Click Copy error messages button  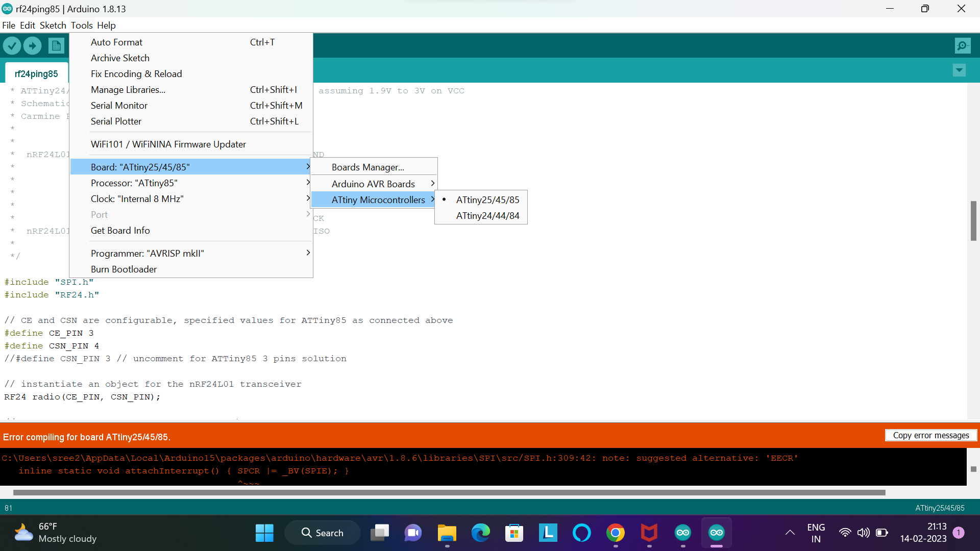[930, 435]
